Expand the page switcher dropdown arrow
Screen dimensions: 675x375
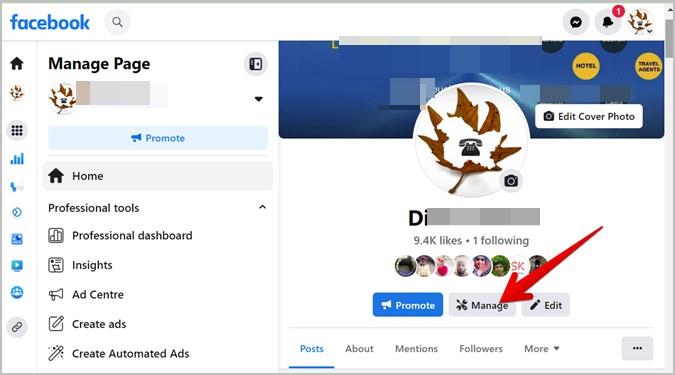258,99
